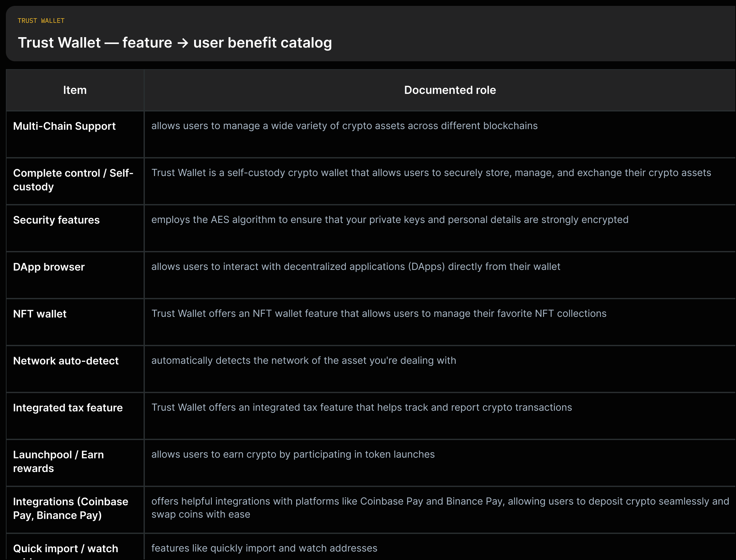The width and height of the screenshot is (736, 560).
Task: Click the self-custody crypto wallet description
Action: (431, 173)
